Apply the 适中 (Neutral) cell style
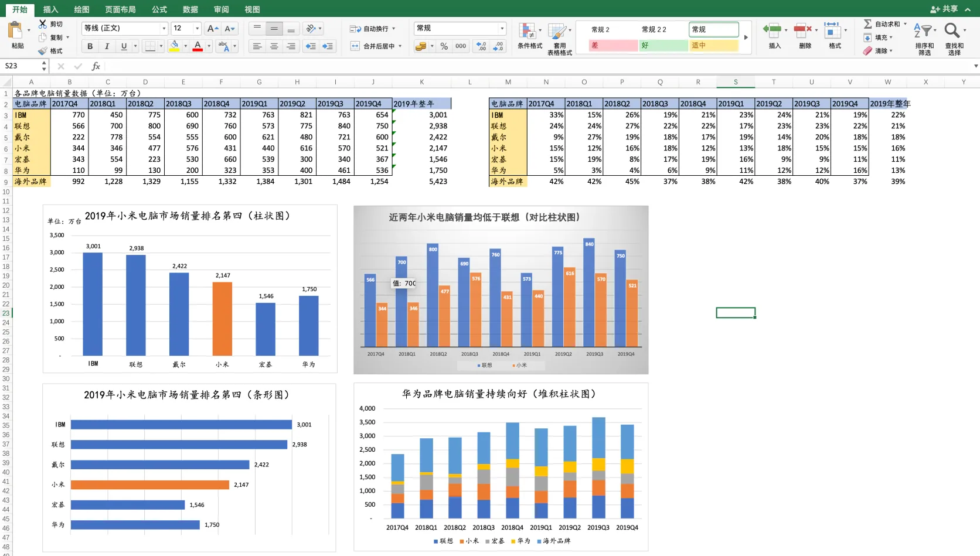The image size is (980, 556). pos(714,45)
